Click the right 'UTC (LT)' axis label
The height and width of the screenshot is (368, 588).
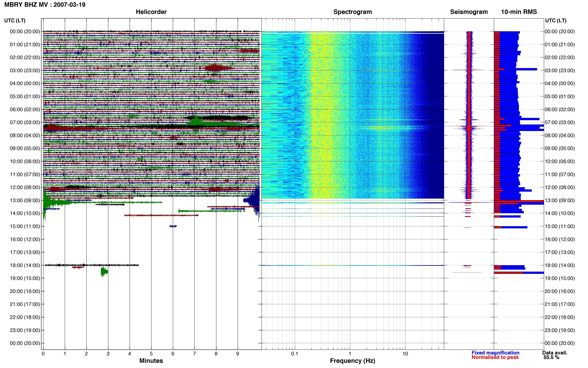pos(556,20)
